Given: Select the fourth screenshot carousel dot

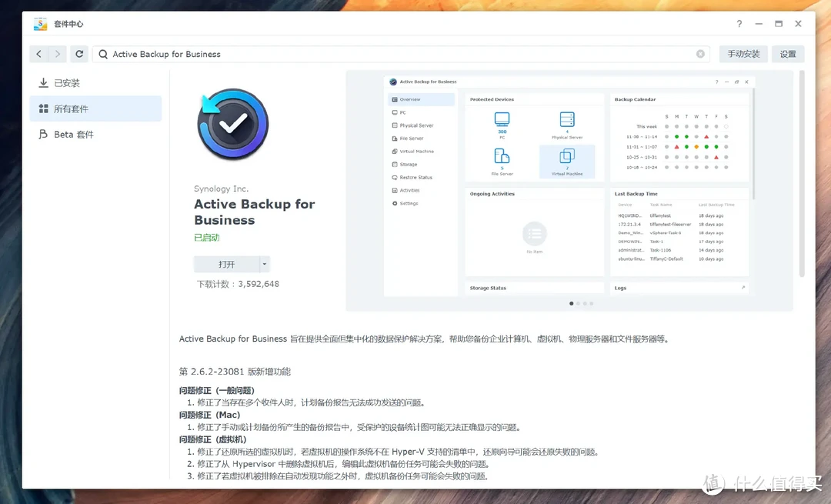Looking at the screenshot, I should [x=591, y=303].
